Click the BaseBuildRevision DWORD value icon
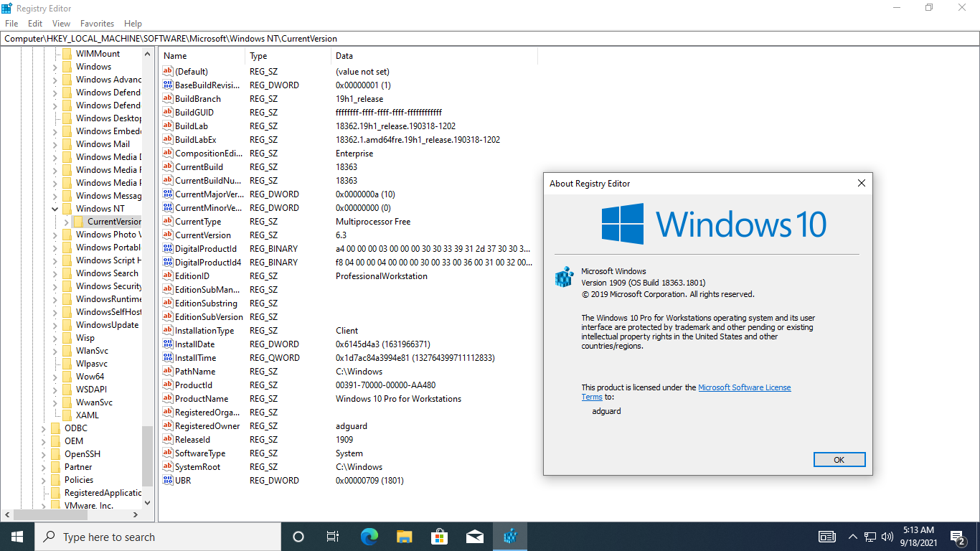This screenshot has width=980, height=551. (x=168, y=85)
